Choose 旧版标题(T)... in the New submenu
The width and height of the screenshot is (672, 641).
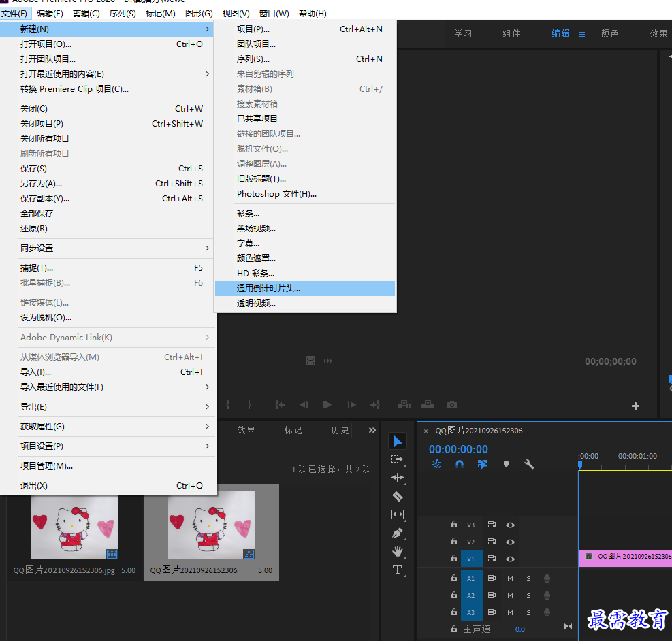(305, 178)
